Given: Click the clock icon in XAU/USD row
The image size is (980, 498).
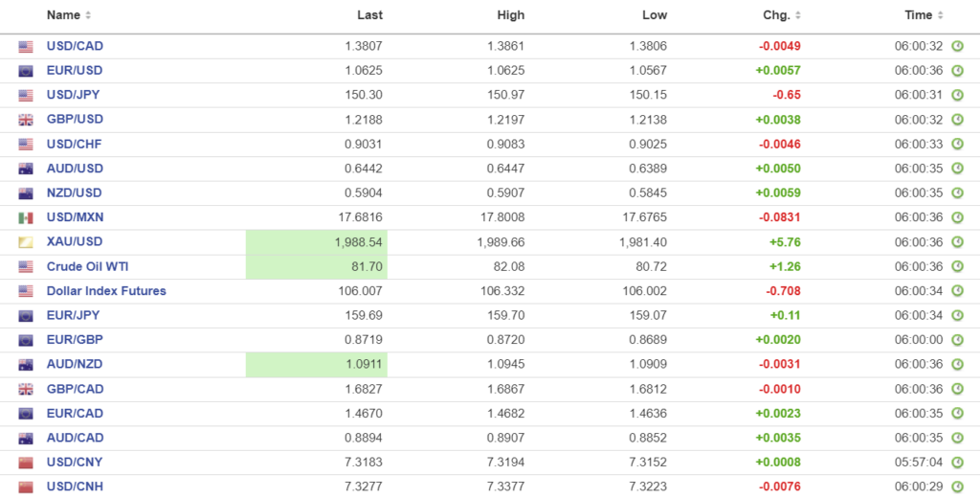Looking at the screenshot, I should 957,242.
